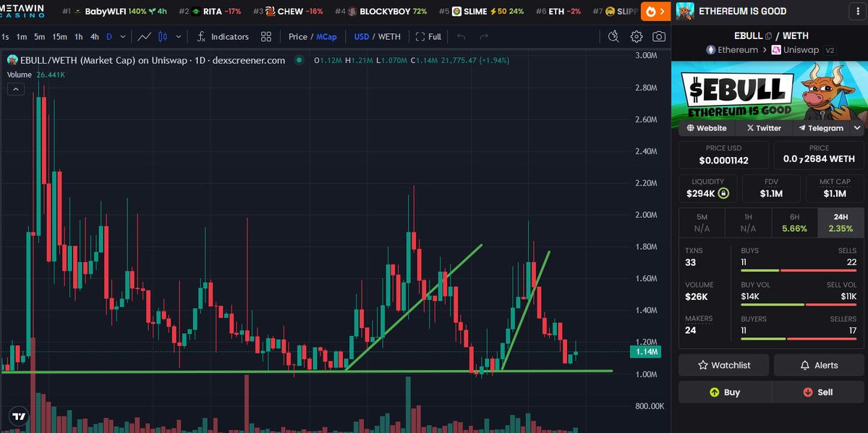The height and width of the screenshot is (433, 868).
Task: Open the chart quick search icon
Action: pyautogui.click(x=613, y=36)
